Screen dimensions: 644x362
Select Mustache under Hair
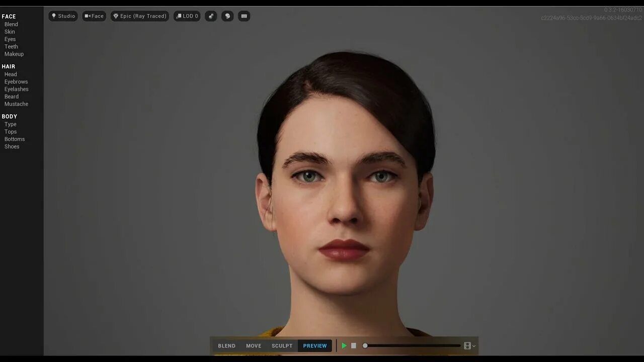tap(16, 104)
